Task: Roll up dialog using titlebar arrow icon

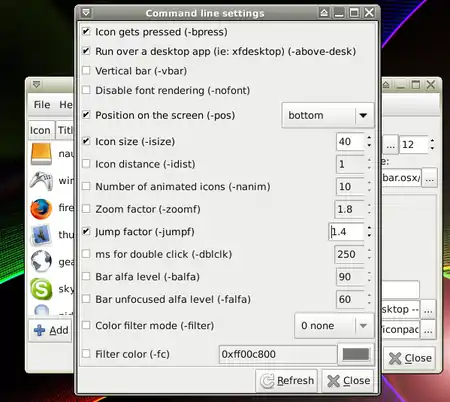Action: (324, 13)
